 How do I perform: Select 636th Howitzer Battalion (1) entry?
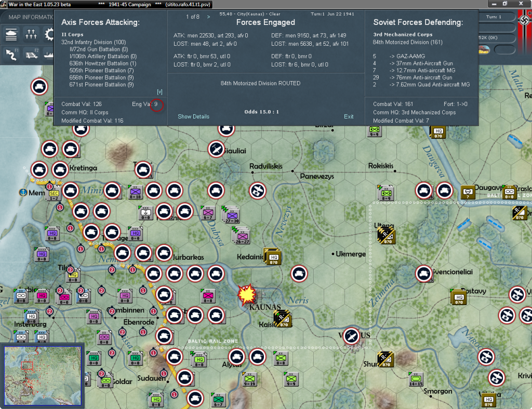coord(103,63)
